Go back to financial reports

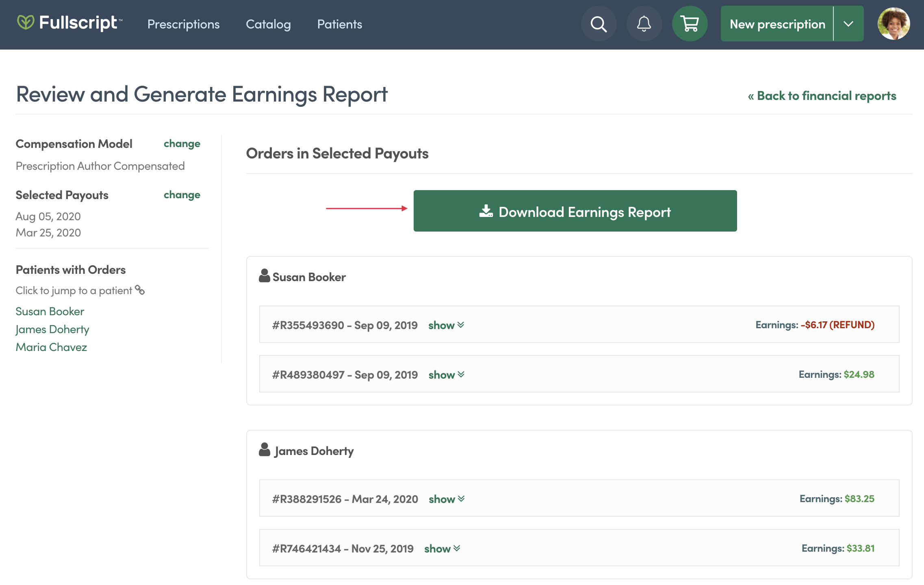tap(822, 95)
